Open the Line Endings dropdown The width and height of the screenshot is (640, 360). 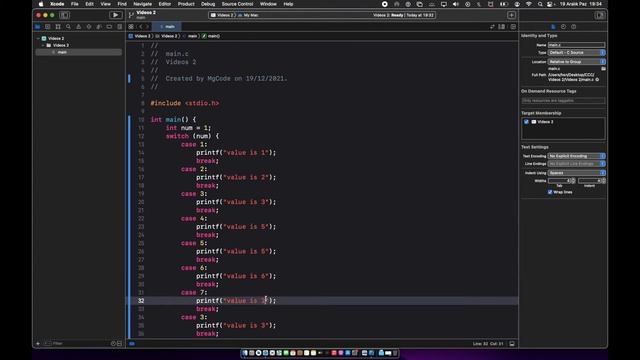(576, 164)
